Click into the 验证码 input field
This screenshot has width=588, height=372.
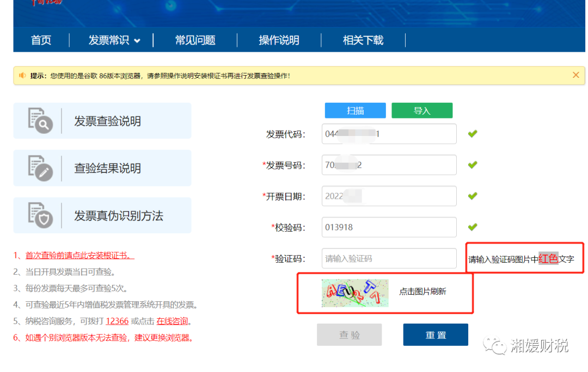click(389, 258)
